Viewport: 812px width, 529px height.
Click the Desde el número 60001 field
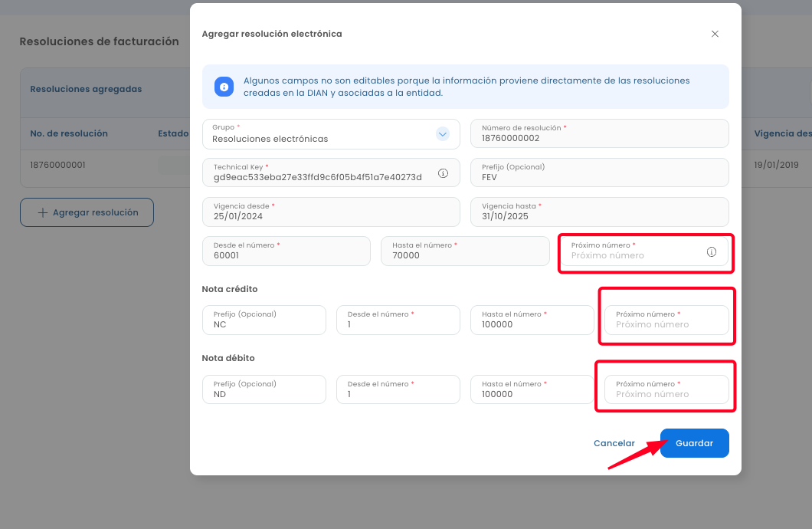point(286,251)
